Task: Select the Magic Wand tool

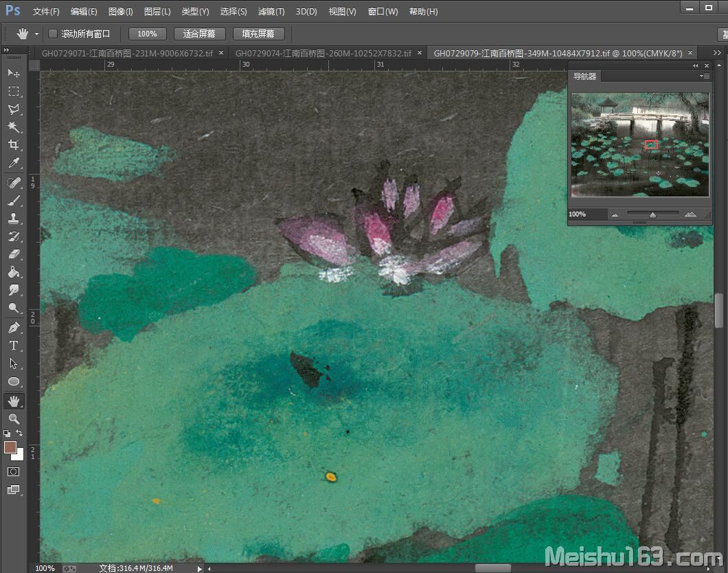Action: (14, 127)
